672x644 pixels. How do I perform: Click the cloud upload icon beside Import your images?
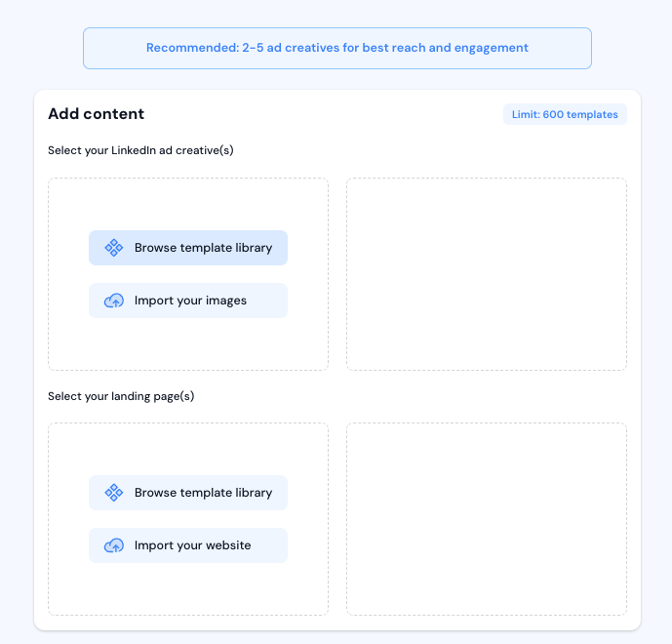tap(114, 301)
